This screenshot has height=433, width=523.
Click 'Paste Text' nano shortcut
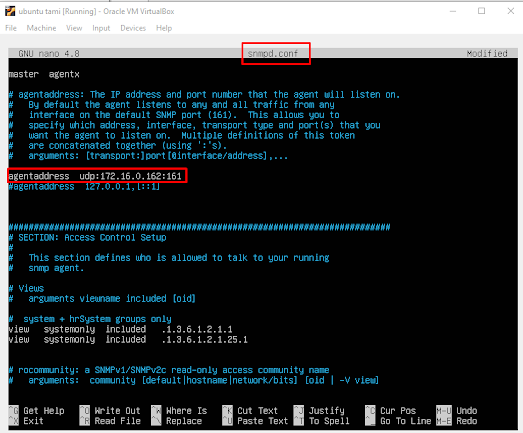tap(255, 421)
